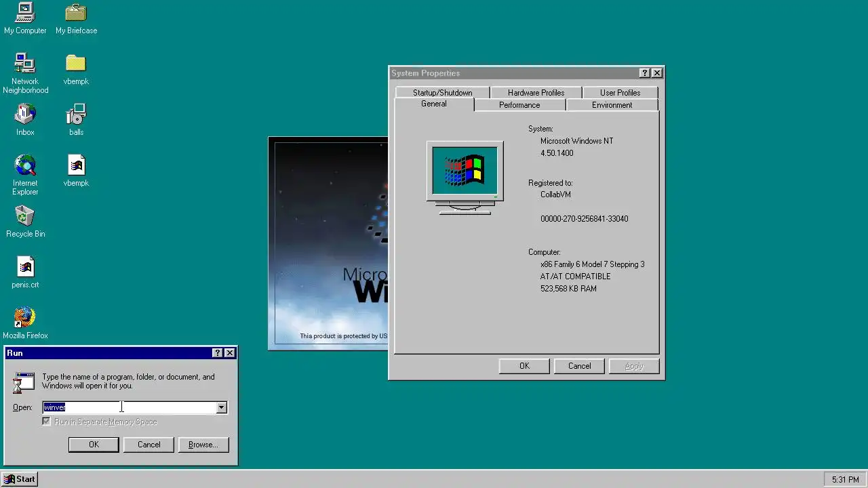This screenshot has height=488, width=868.
Task: Click the 5:31 PM taskbar clock
Action: [845, 480]
